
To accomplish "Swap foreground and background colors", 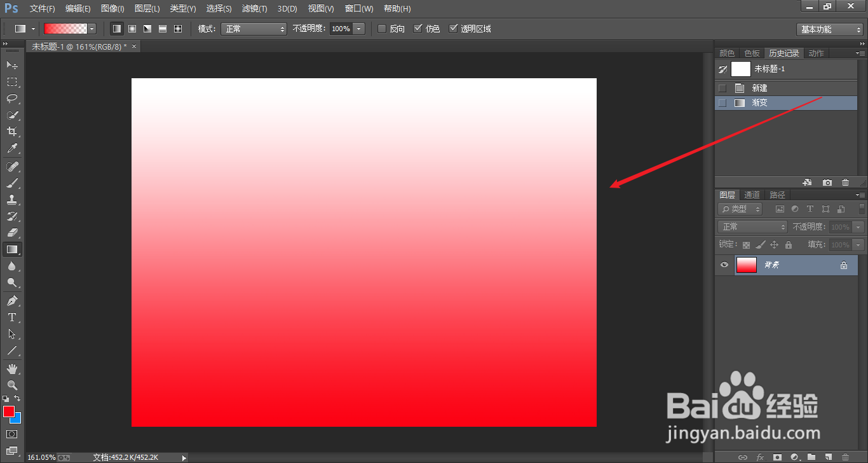I will point(18,398).
